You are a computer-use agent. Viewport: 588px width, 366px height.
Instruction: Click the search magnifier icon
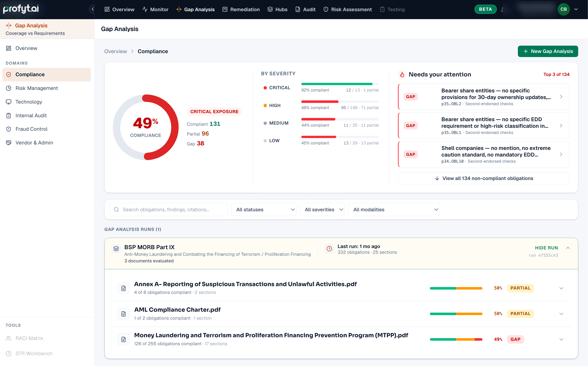(116, 209)
